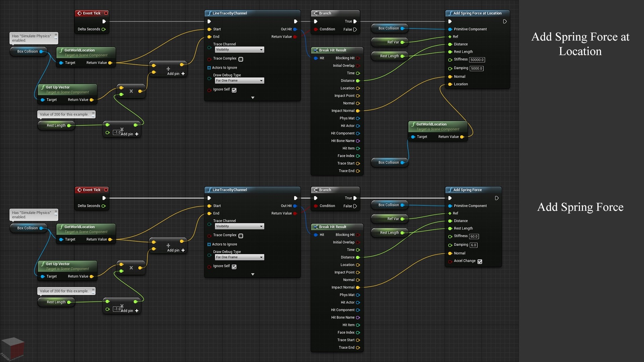The image size is (644, 362).
Task: Uncheck Accel Change on Add Spring Force
Action: click(480, 262)
